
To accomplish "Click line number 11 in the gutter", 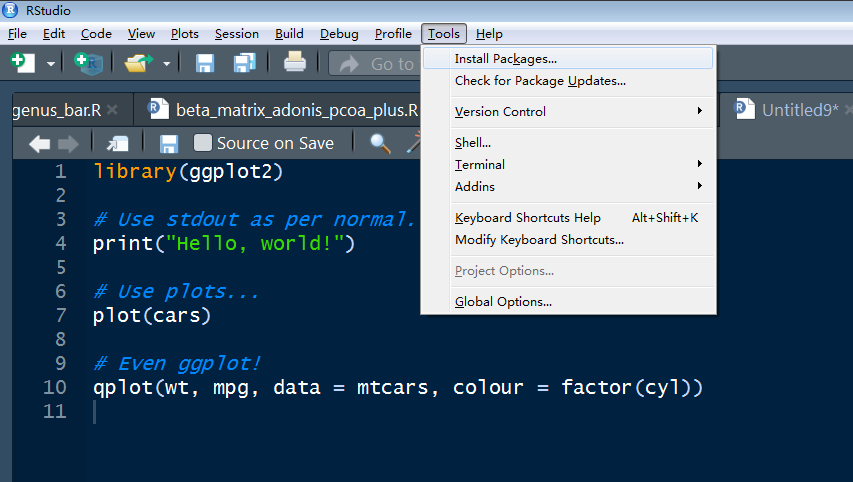I will [54, 411].
